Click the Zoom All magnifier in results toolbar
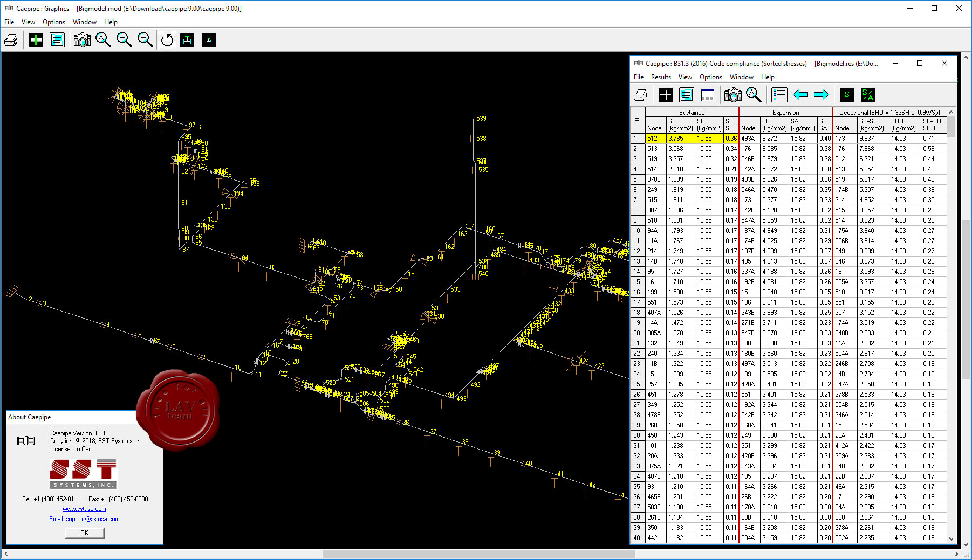Image resolution: width=972 pixels, height=560 pixels. point(754,95)
